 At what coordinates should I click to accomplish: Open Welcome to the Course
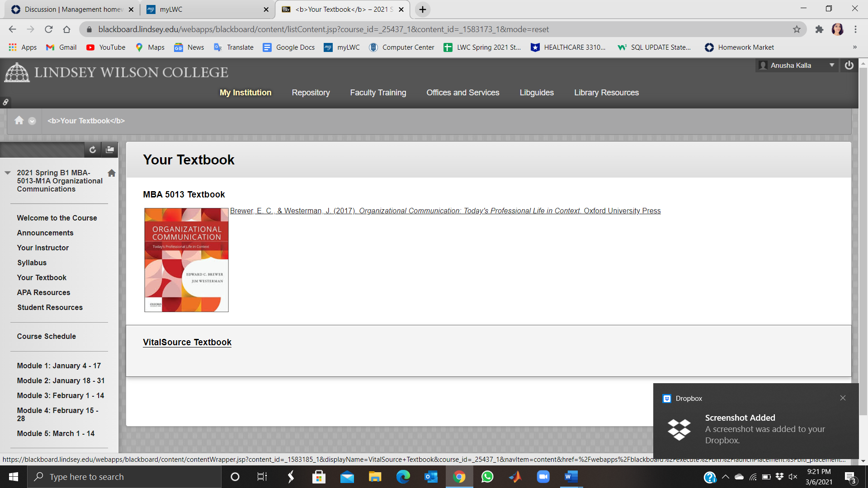[57, 218]
